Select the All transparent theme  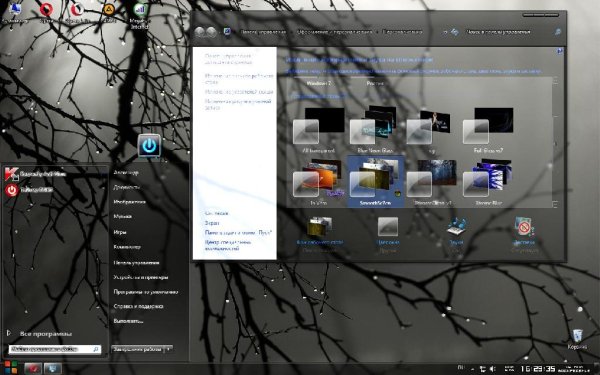coord(318,130)
